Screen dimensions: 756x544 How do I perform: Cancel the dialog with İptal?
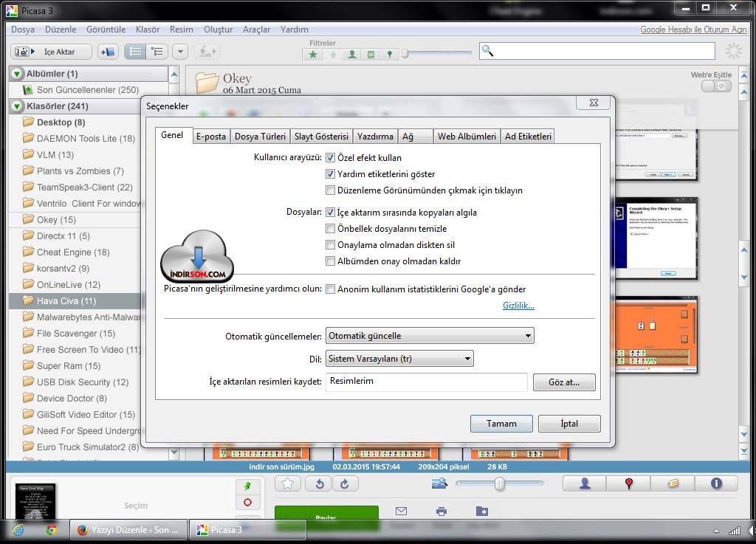click(569, 424)
